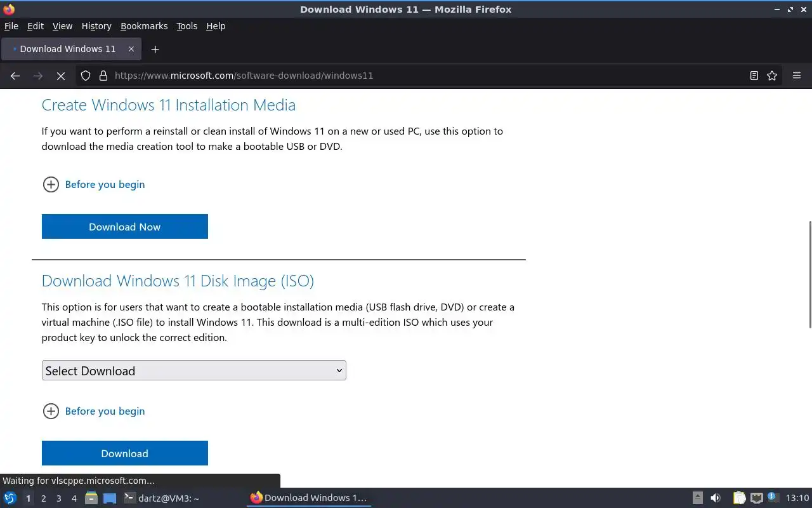Open the tracking protection shield icon

tap(86, 76)
